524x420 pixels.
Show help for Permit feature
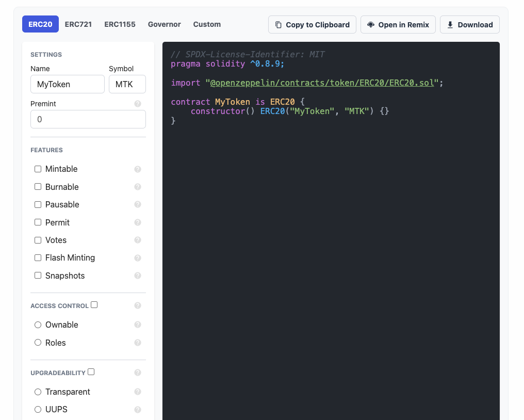coord(138,222)
